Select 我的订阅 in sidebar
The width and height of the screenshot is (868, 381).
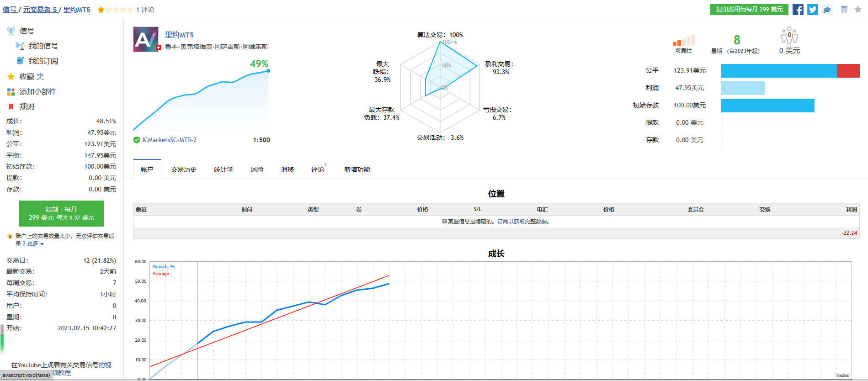(x=43, y=61)
